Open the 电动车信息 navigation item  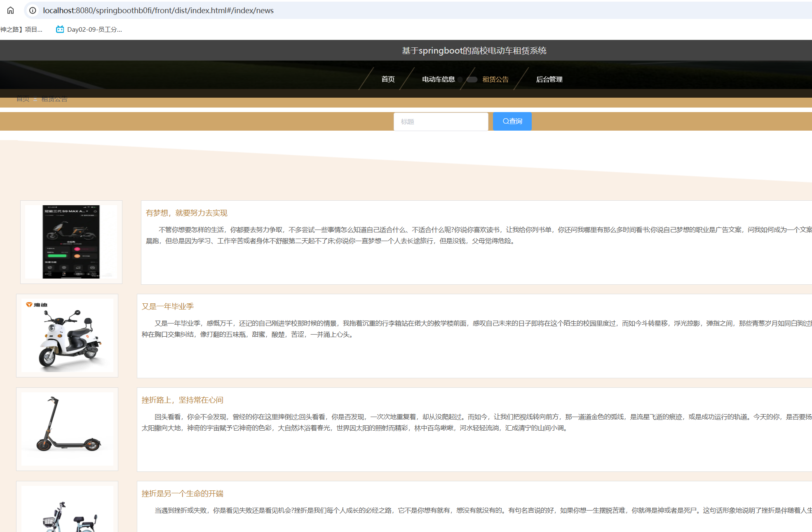click(438, 79)
